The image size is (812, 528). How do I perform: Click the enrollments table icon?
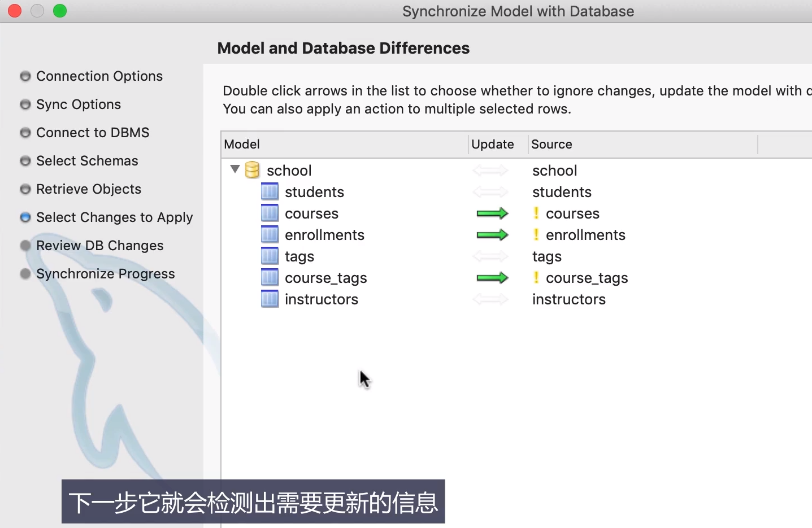click(270, 235)
